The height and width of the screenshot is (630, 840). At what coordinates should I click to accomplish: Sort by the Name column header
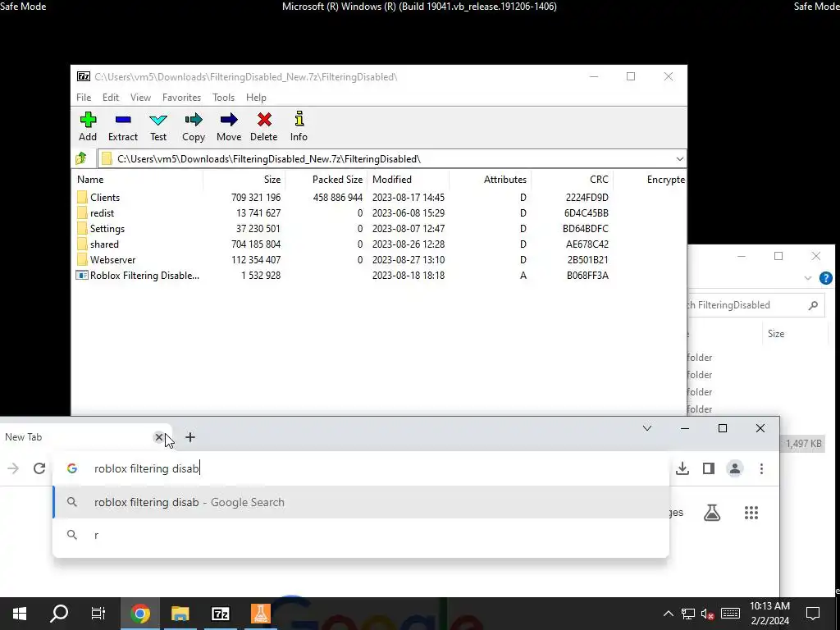pyautogui.click(x=137, y=180)
